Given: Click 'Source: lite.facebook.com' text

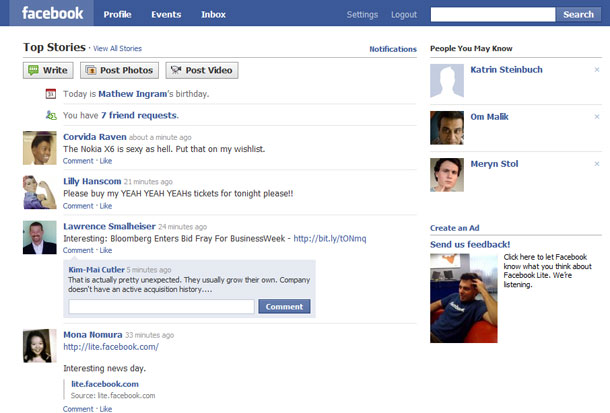Looking at the screenshot, I should click(x=113, y=396).
